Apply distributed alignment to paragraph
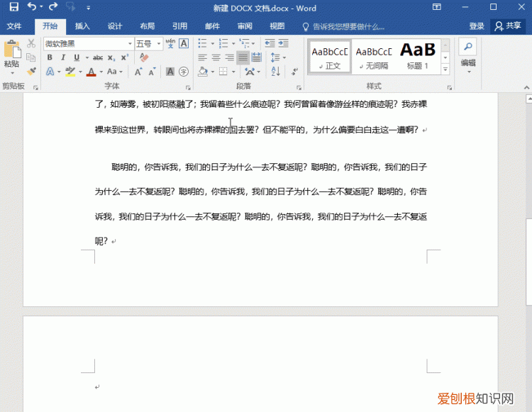The height and width of the screenshot is (412, 532). (257, 57)
